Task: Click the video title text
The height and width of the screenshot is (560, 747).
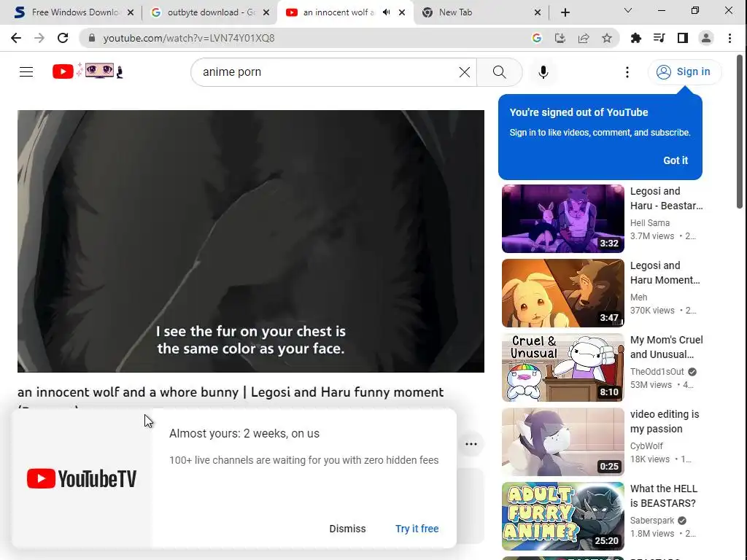Action: (x=231, y=392)
